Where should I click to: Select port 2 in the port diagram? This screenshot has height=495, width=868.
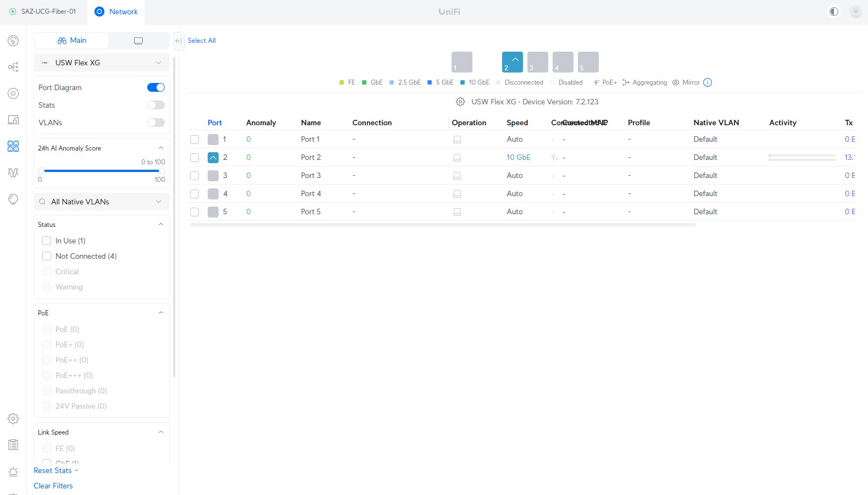[x=512, y=62]
